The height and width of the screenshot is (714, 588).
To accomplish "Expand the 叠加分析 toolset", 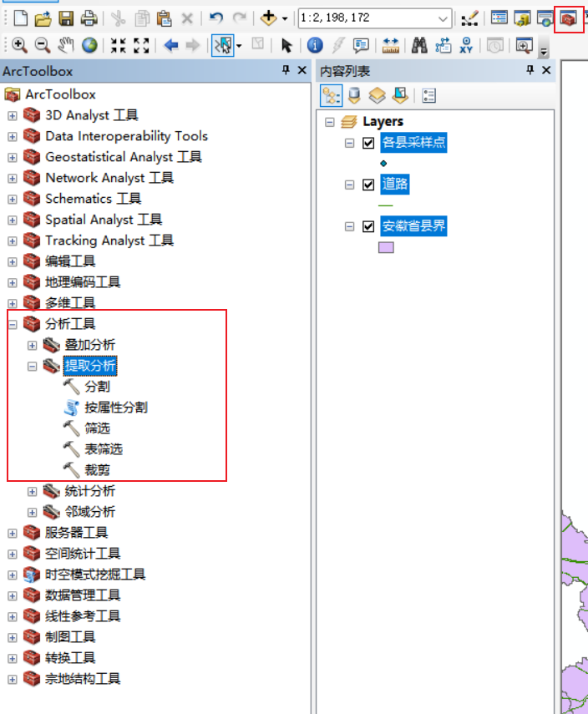I will pyautogui.click(x=32, y=345).
